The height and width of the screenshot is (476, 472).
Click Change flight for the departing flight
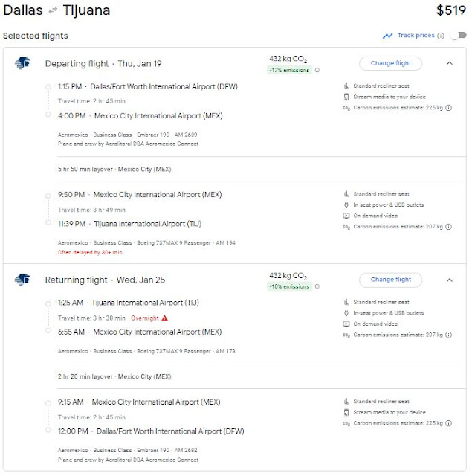click(390, 63)
